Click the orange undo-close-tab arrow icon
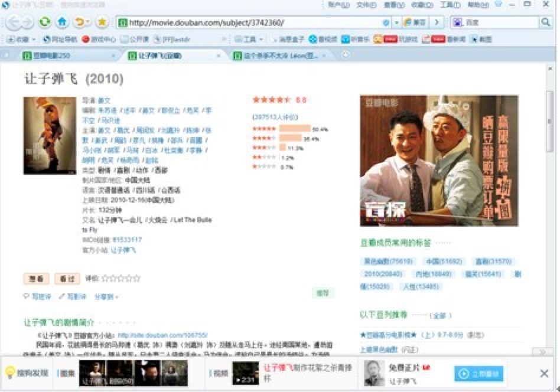 coord(79,22)
